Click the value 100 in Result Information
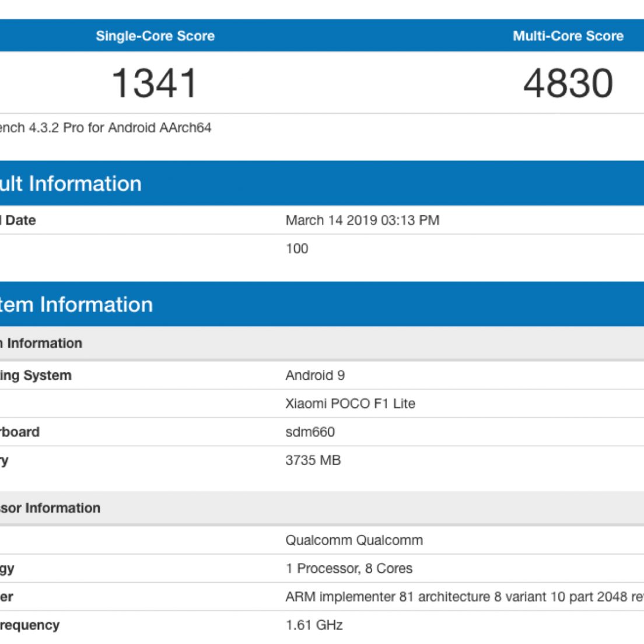644x644 pixels. pos(297,249)
